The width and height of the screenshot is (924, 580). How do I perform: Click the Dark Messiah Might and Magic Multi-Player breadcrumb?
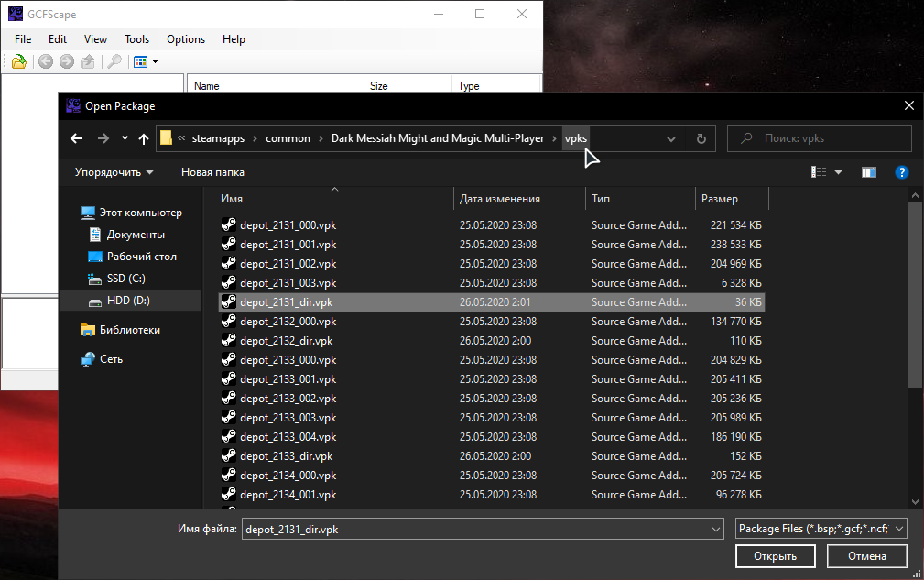(x=437, y=138)
